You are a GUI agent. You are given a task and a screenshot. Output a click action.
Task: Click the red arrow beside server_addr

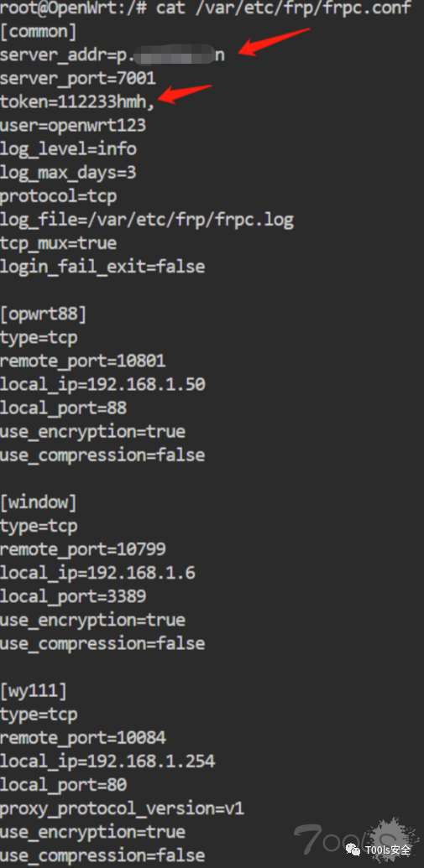274,42
